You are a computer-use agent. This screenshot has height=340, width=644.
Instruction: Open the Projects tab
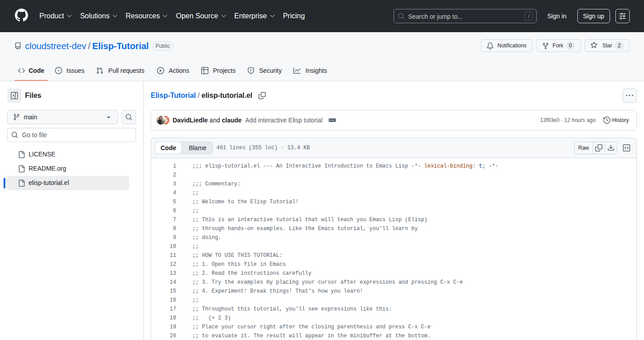[x=218, y=71]
